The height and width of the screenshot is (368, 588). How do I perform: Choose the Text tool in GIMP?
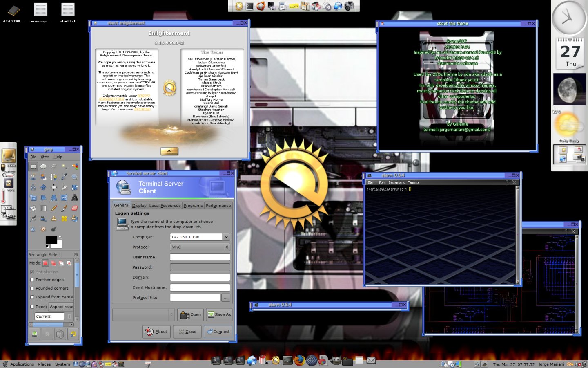[75, 198]
